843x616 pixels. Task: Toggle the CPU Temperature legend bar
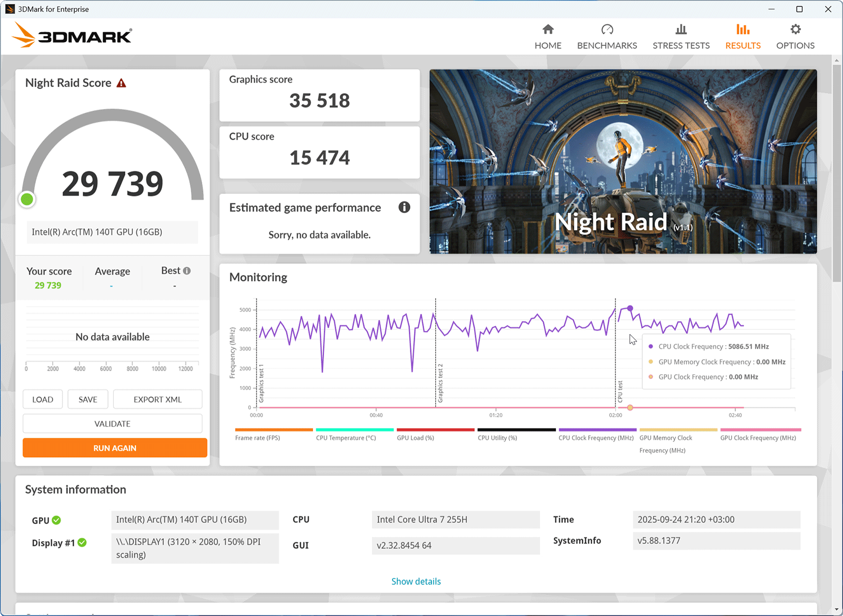pos(355,430)
